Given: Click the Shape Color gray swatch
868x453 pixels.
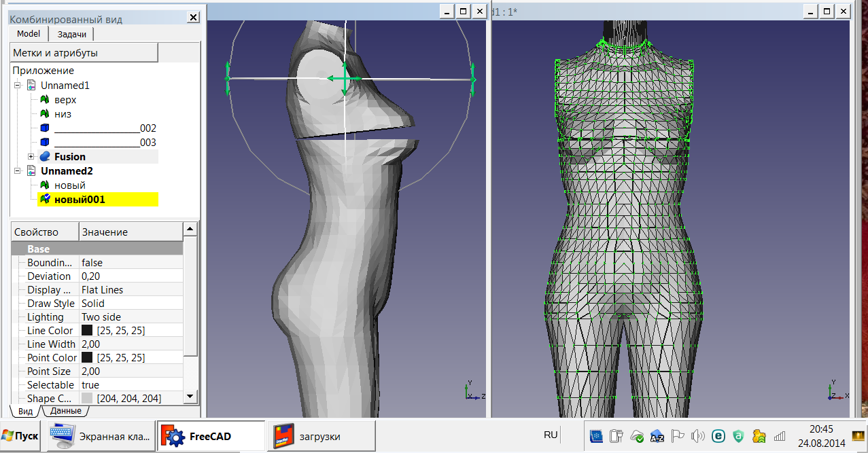Looking at the screenshot, I should (x=87, y=398).
